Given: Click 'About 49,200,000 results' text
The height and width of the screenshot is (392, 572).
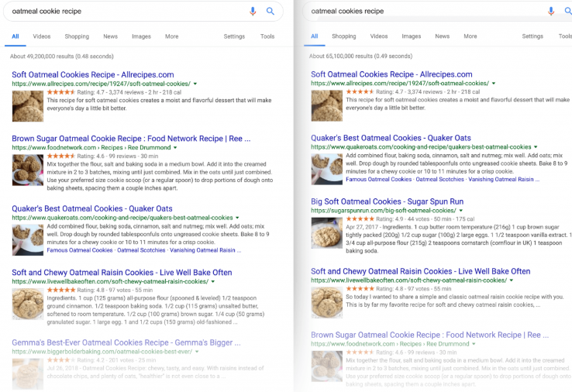Looking at the screenshot, I should coord(62,57).
